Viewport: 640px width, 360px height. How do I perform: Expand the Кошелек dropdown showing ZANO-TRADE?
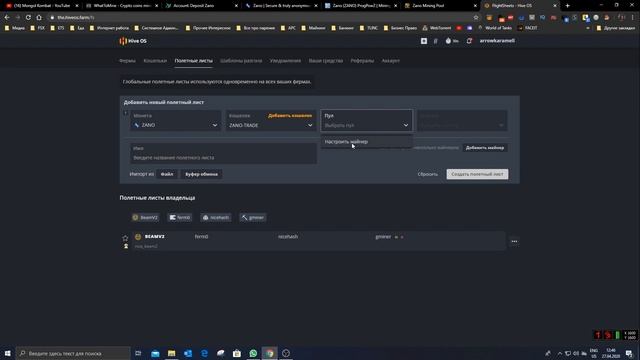point(271,121)
